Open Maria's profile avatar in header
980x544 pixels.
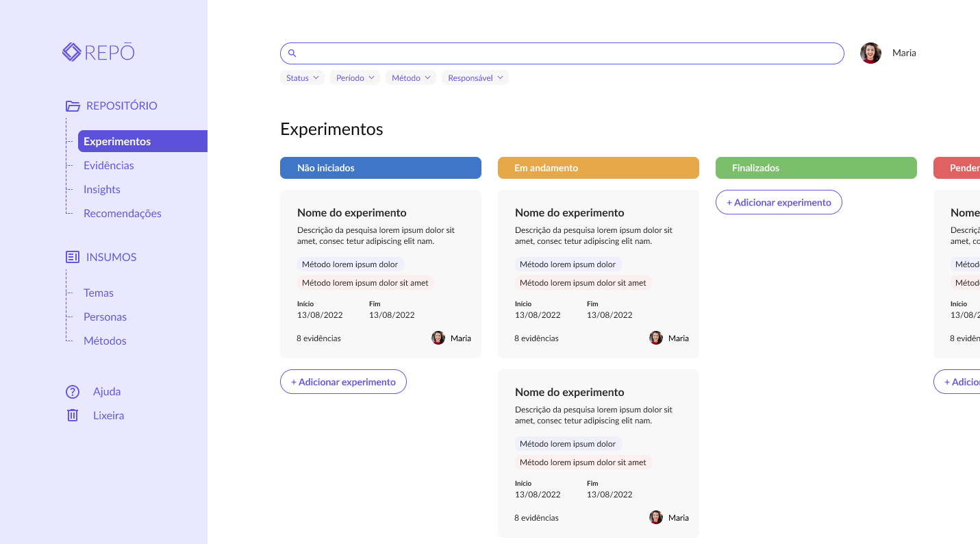870,53
